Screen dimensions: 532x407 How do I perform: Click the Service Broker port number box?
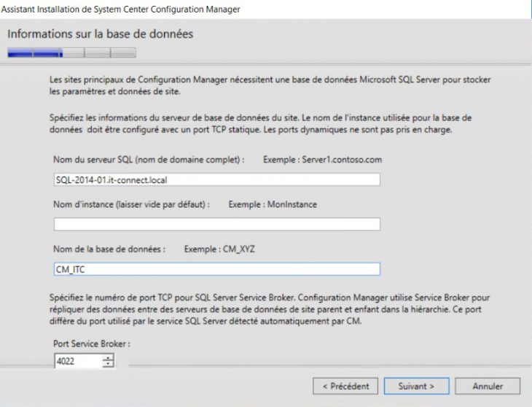pos(77,360)
